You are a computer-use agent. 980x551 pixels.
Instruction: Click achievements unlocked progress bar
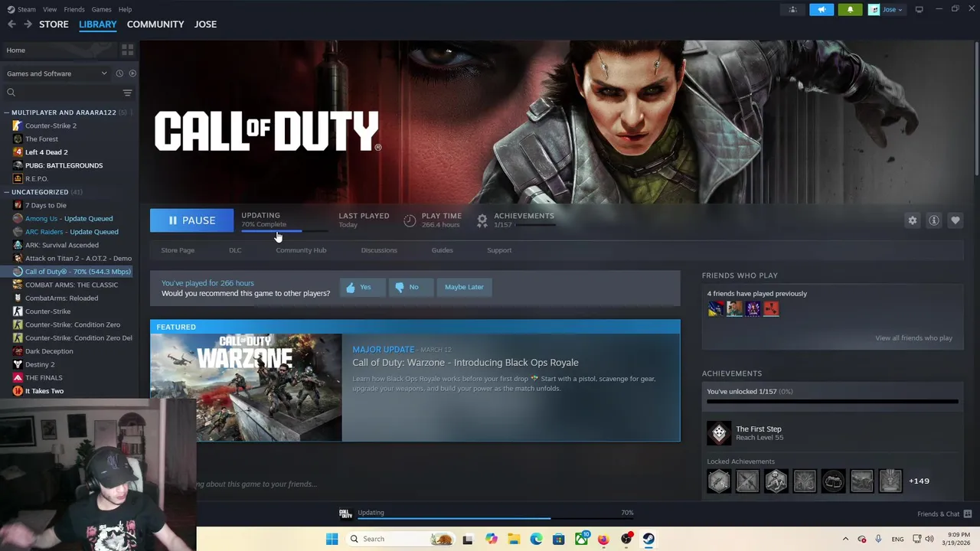click(x=832, y=401)
